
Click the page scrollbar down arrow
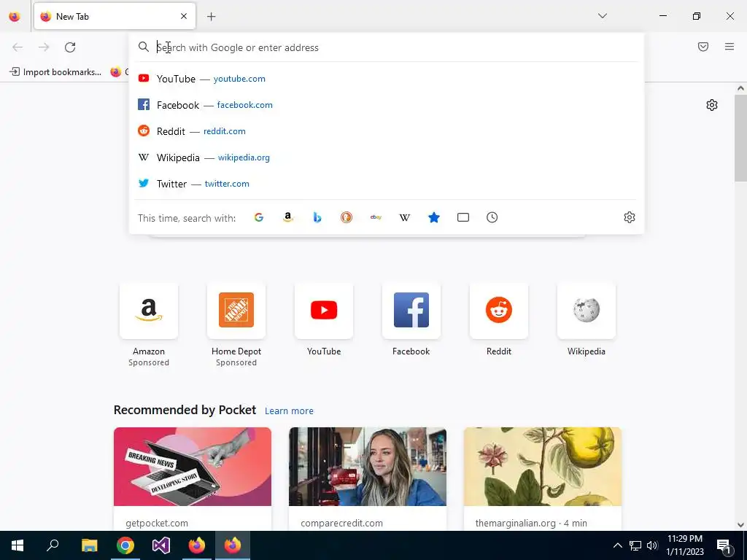point(740,525)
